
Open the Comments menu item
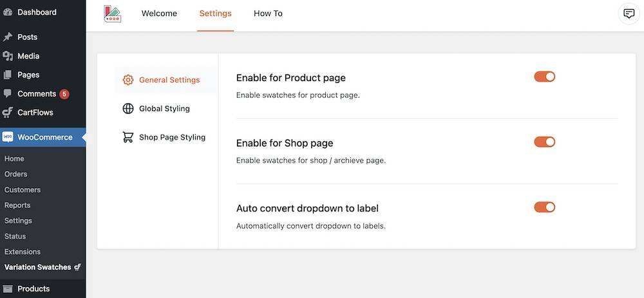[x=36, y=94]
